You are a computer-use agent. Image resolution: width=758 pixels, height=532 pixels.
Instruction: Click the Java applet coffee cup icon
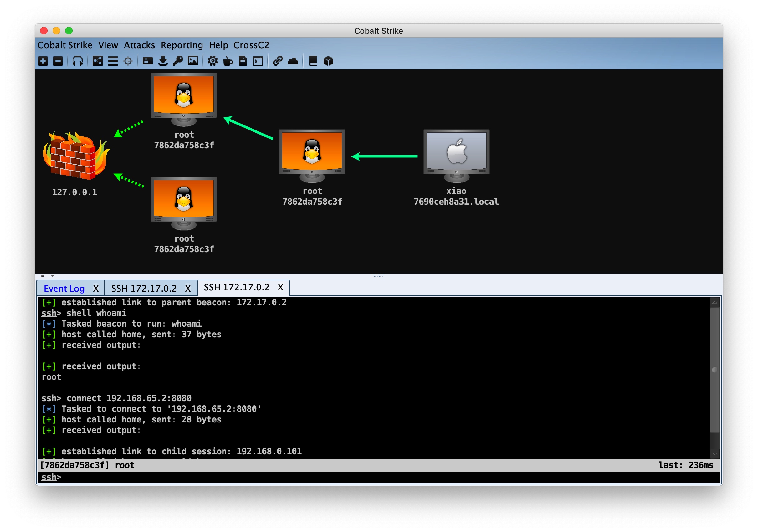pos(228,61)
